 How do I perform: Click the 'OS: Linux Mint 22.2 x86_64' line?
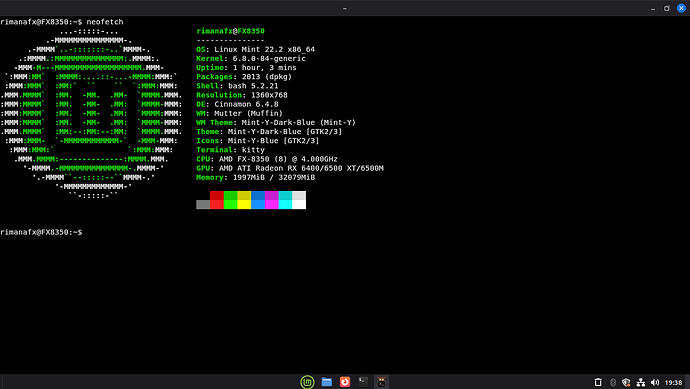coord(256,49)
